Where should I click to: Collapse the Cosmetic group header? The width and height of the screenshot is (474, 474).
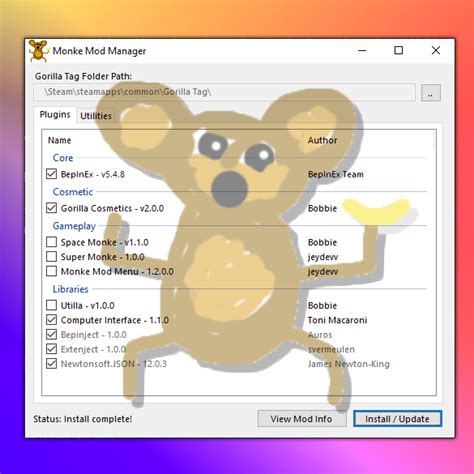coord(73,192)
